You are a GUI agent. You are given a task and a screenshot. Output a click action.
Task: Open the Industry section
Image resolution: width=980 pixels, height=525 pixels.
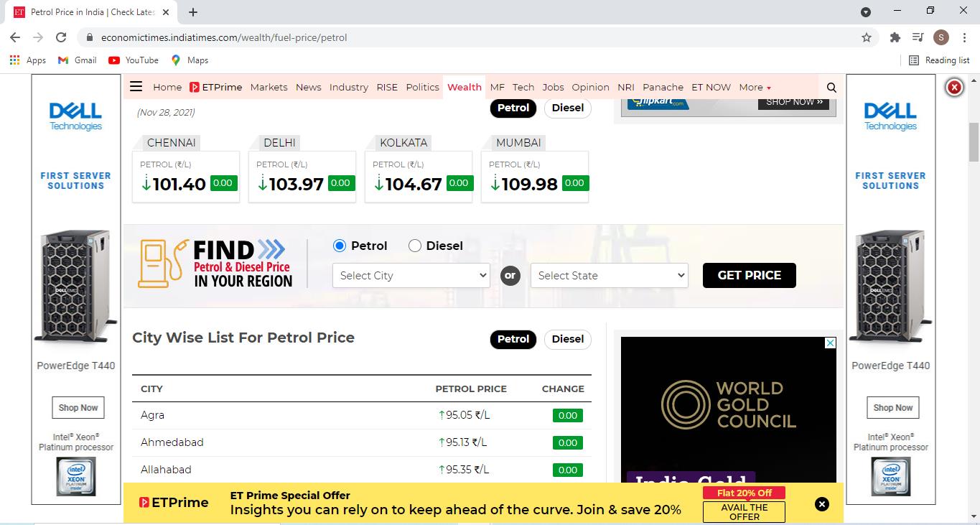(x=349, y=87)
